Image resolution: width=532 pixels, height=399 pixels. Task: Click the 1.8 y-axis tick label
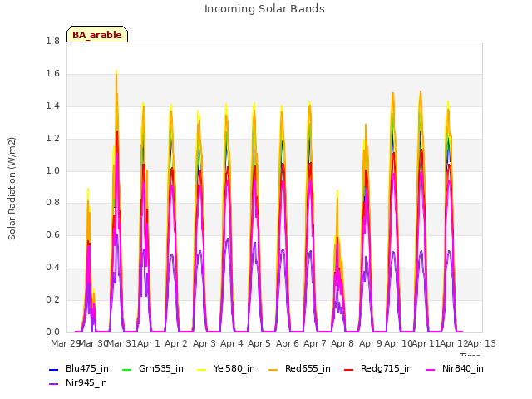point(52,42)
